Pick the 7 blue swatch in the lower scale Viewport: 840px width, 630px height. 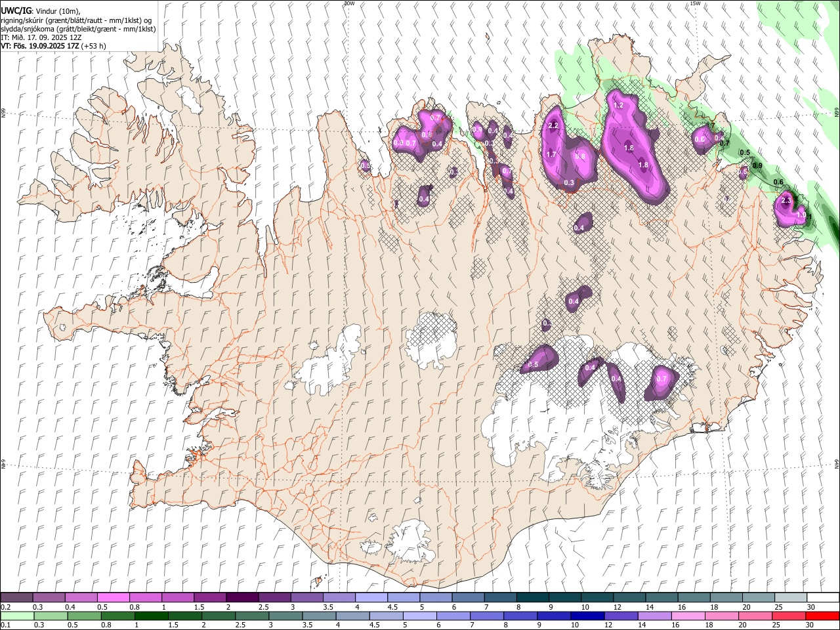[x=487, y=616]
